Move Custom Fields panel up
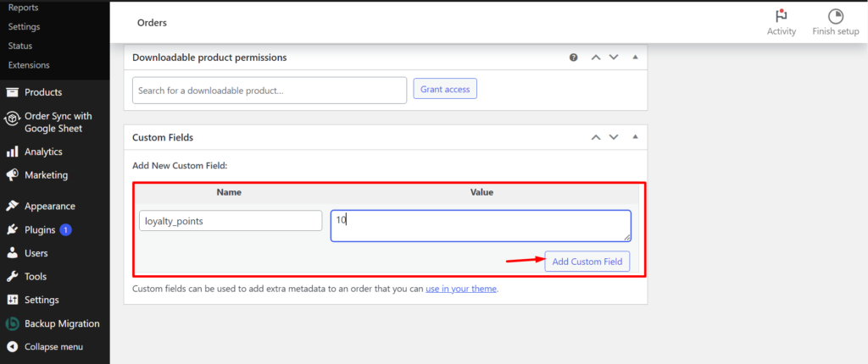 pyautogui.click(x=596, y=137)
